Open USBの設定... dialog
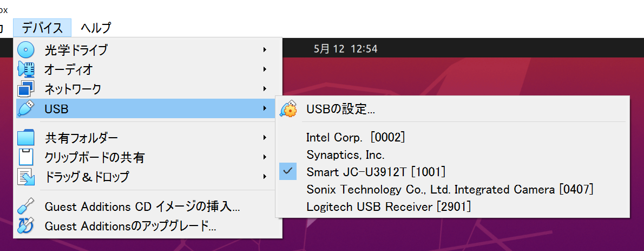 [x=341, y=109]
